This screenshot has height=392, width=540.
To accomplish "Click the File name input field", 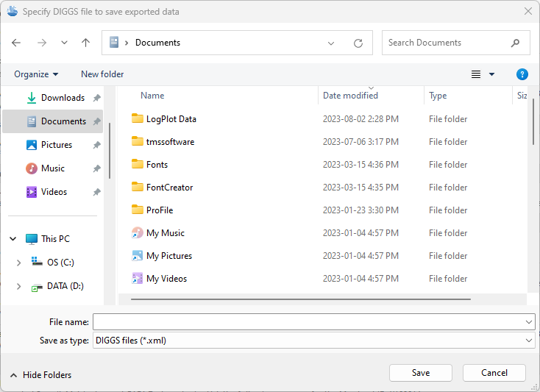I will pyautogui.click(x=308, y=322).
